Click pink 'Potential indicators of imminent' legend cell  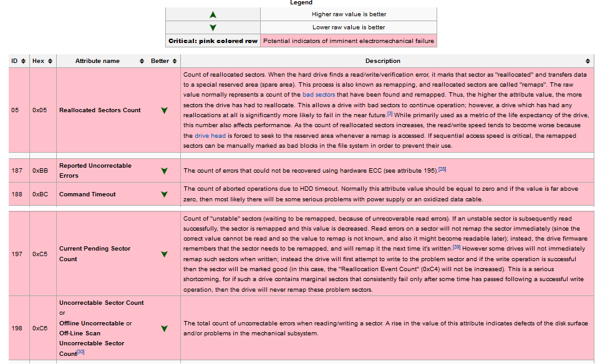pyautogui.click(x=349, y=41)
